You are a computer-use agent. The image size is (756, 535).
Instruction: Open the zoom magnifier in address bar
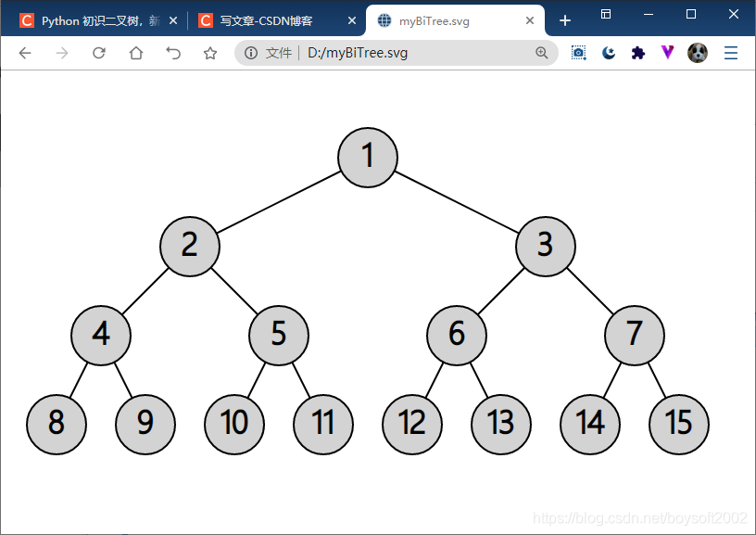542,53
